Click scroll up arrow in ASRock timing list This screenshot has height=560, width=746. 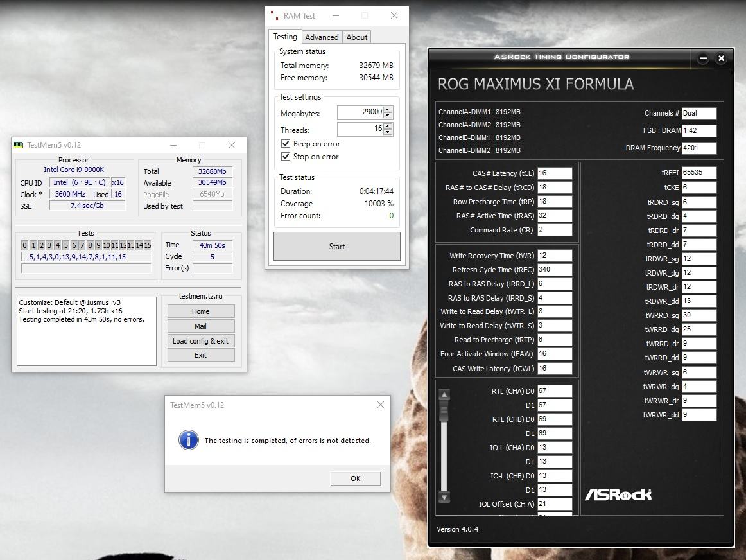coord(444,394)
